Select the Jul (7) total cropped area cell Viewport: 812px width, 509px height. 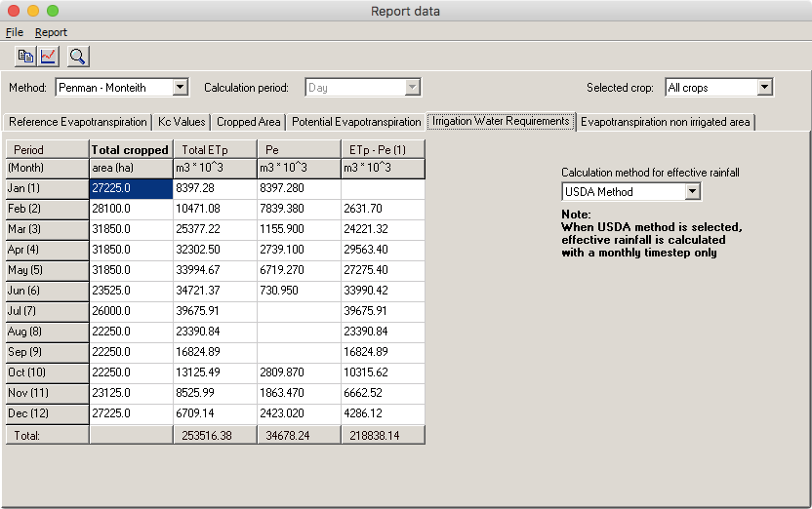131,311
